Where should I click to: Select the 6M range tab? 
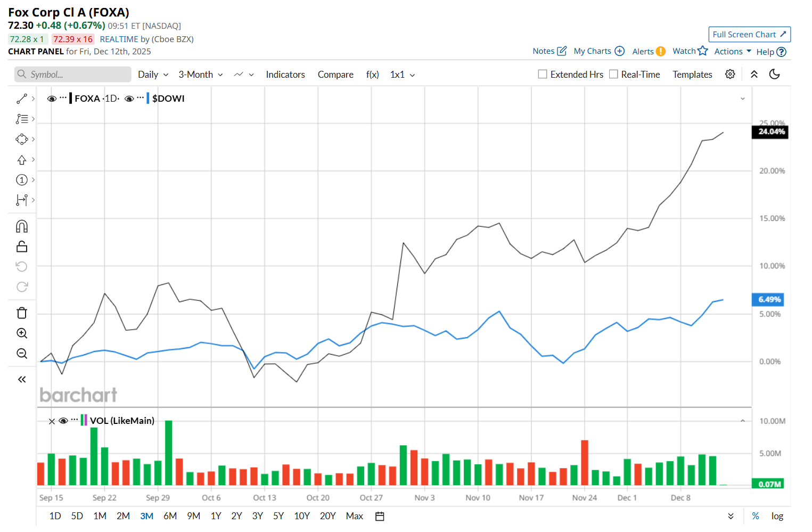tap(170, 516)
